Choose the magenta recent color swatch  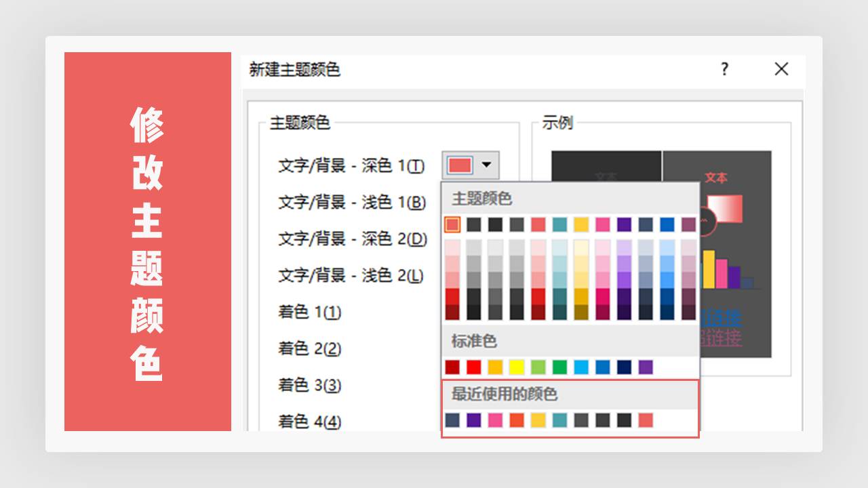pos(494,420)
